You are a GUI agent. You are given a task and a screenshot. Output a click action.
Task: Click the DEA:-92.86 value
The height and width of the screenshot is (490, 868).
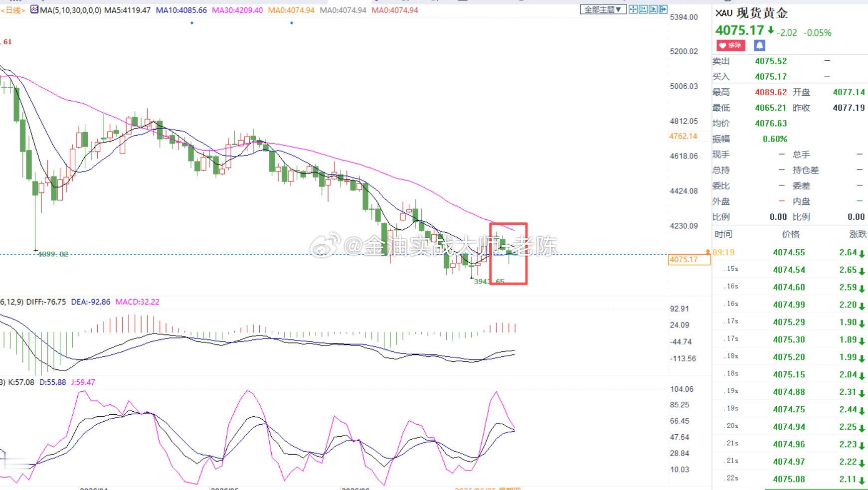tap(91, 302)
